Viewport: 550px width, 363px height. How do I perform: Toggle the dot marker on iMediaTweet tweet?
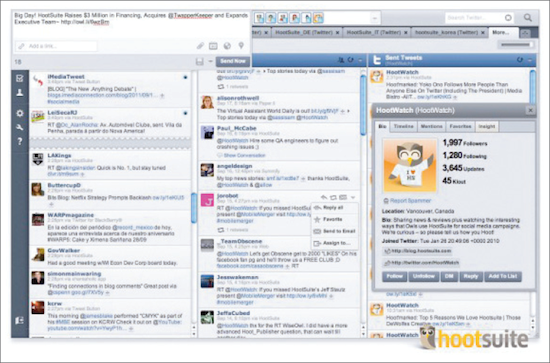[185, 77]
